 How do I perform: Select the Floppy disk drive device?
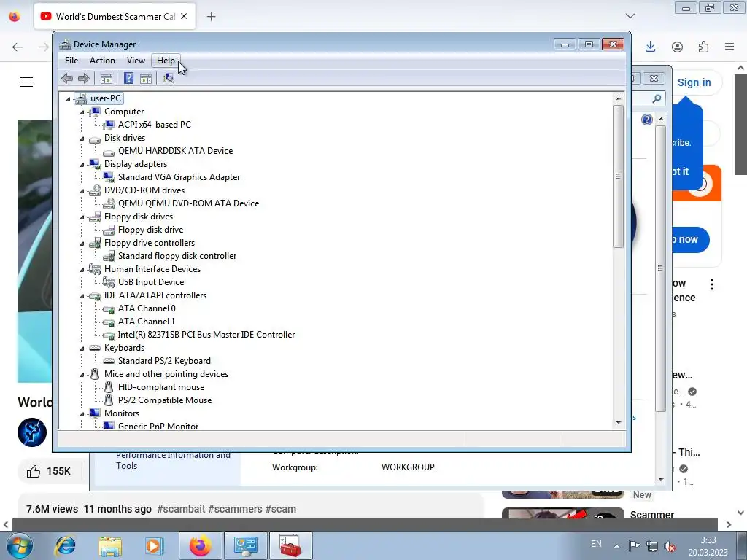150,230
